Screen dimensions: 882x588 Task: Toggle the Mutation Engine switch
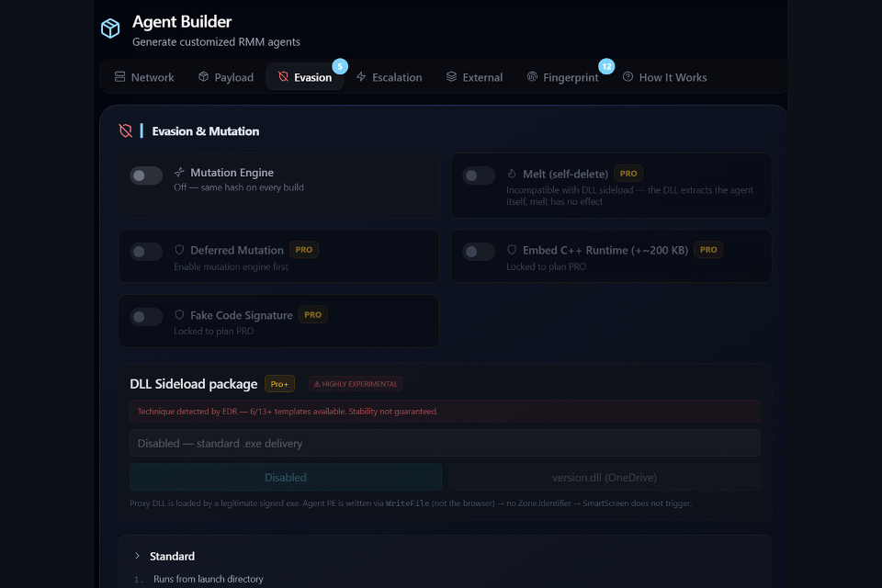(146, 175)
